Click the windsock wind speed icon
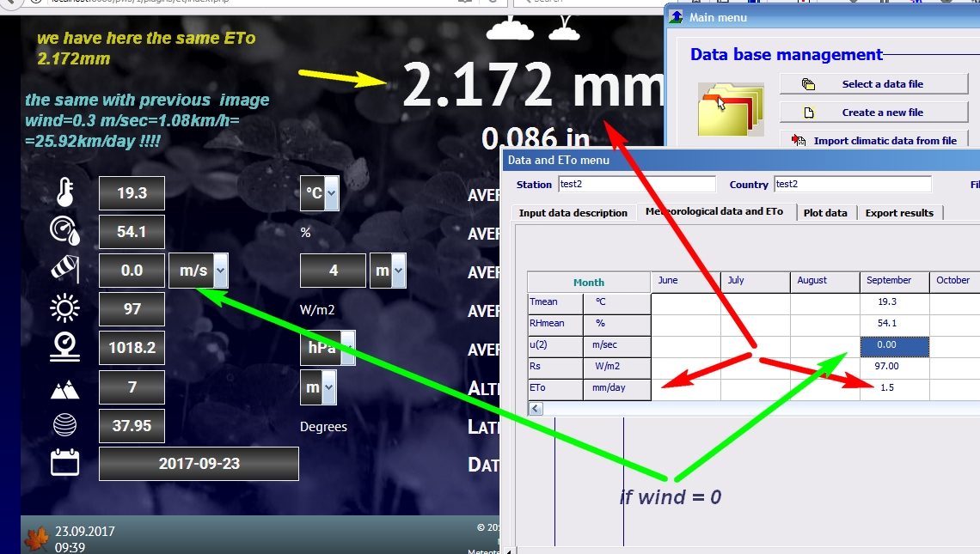The image size is (980, 554). [x=65, y=269]
